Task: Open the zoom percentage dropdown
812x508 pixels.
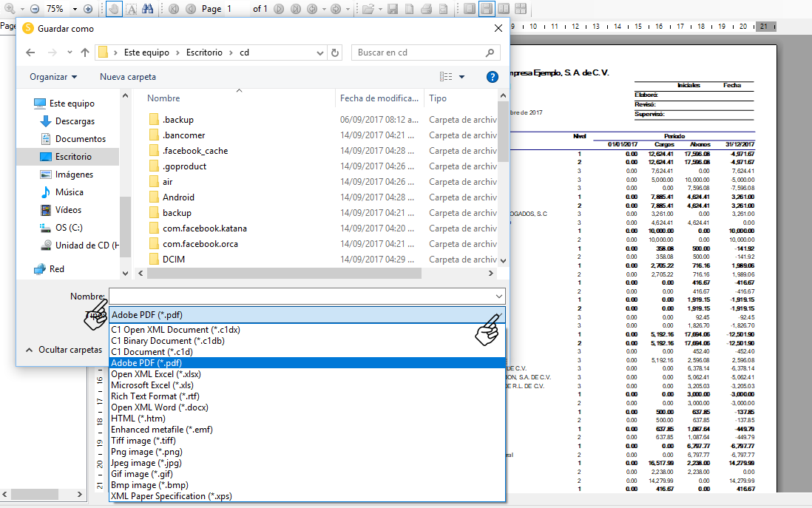Action: click(x=73, y=9)
